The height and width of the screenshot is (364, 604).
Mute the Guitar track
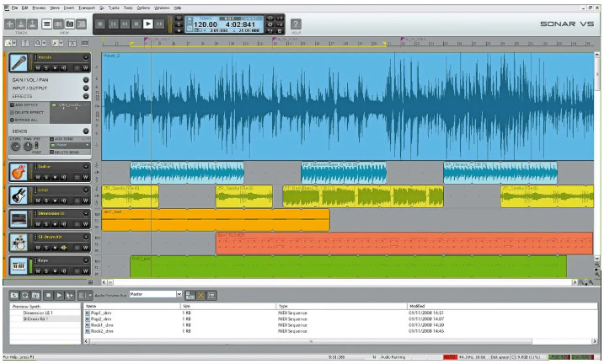[38, 177]
